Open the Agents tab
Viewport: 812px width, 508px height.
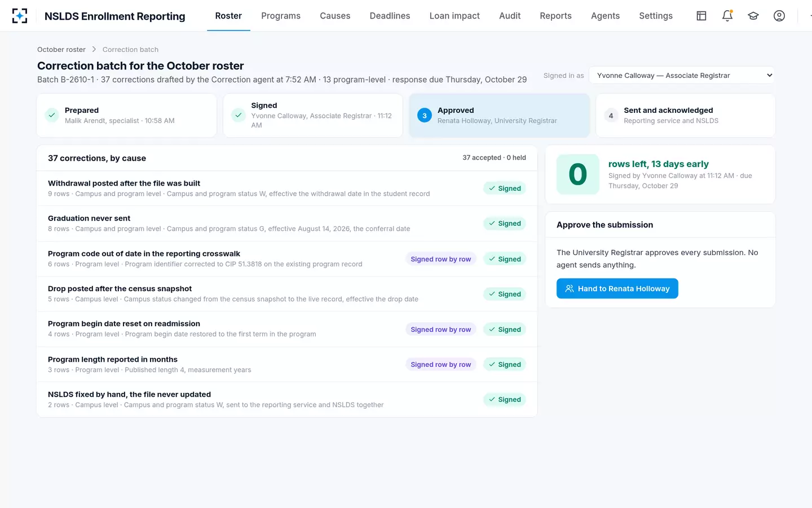[605, 16]
